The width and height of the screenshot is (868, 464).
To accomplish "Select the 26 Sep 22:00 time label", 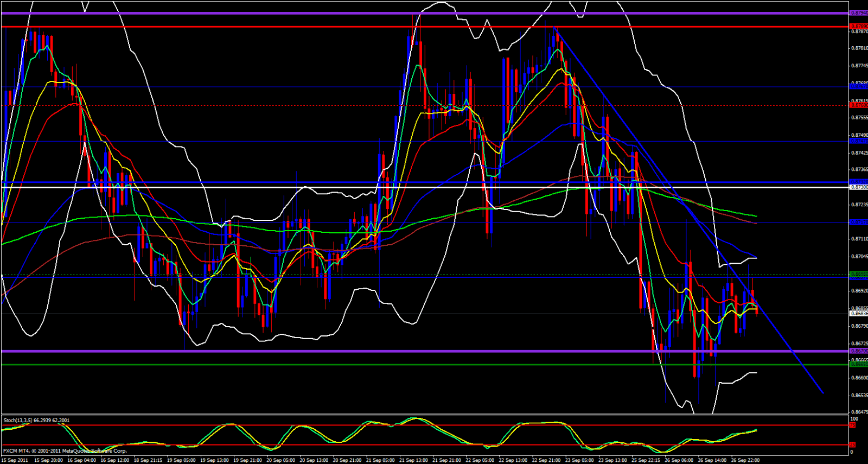I will (x=745, y=460).
